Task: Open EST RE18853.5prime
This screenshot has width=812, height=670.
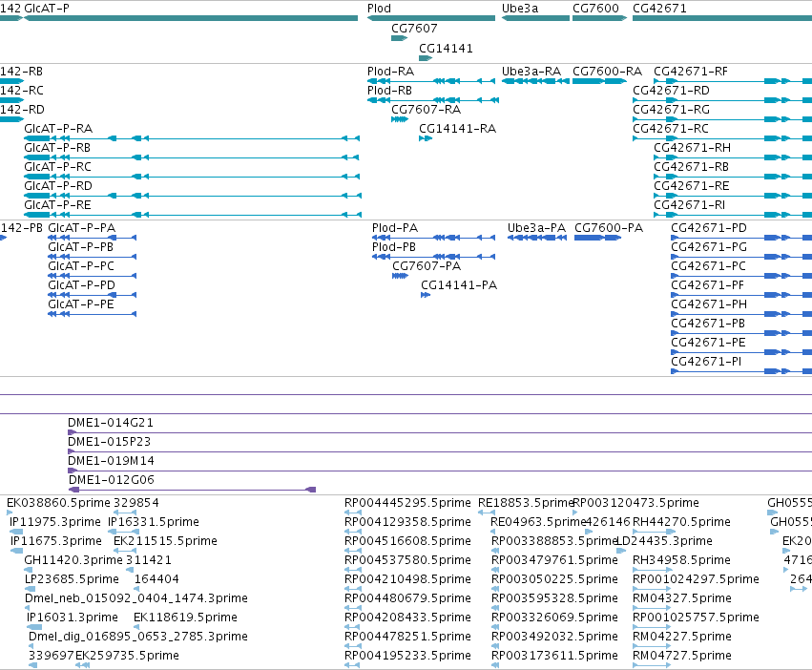Action: tap(526, 503)
